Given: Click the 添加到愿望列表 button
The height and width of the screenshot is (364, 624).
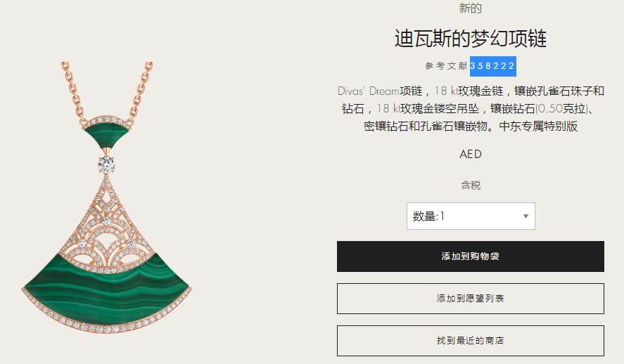Looking at the screenshot, I should [x=471, y=299].
